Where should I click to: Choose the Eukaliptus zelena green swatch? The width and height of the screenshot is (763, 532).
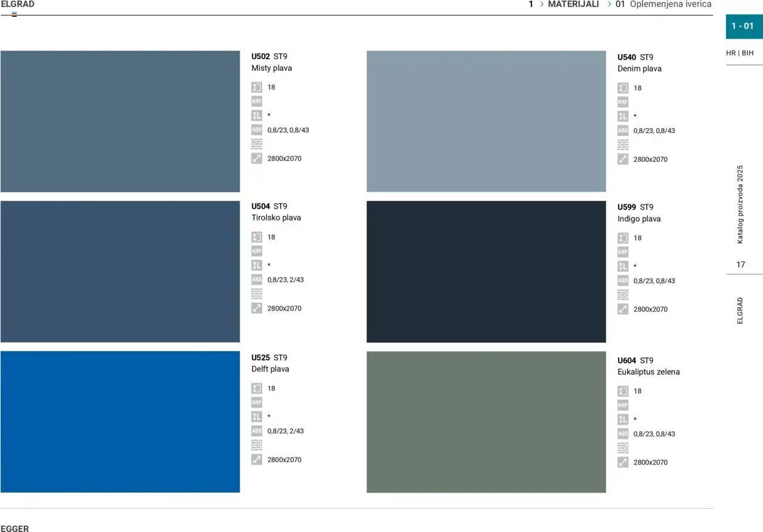coord(486,422)
